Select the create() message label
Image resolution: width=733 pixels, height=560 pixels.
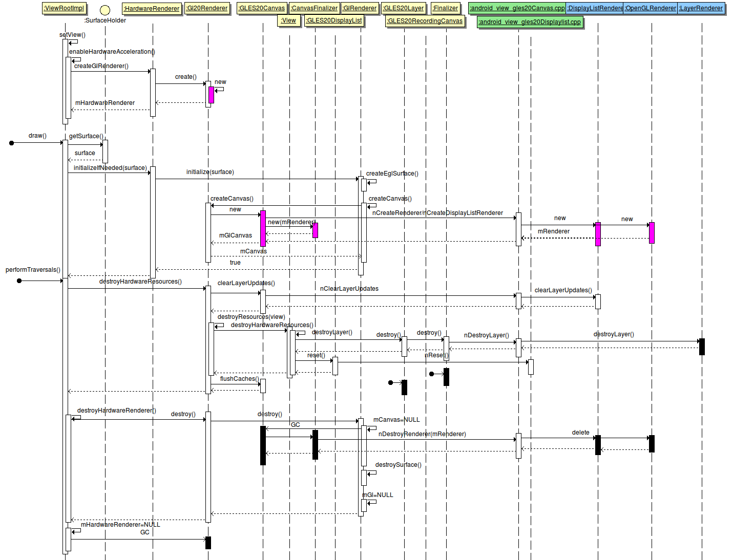(x=185, y=77)
